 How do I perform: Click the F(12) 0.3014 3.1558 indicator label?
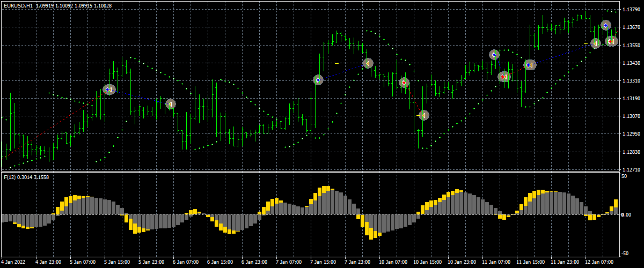click(26, 177)
